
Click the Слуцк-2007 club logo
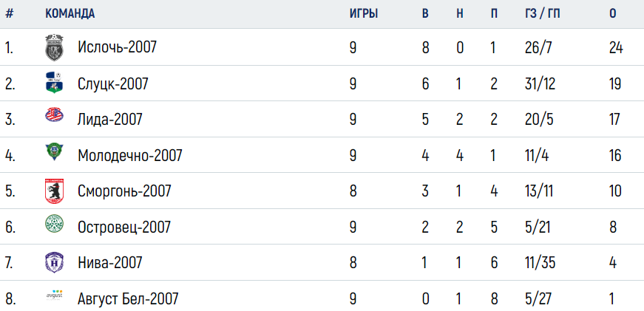[54, 83]
